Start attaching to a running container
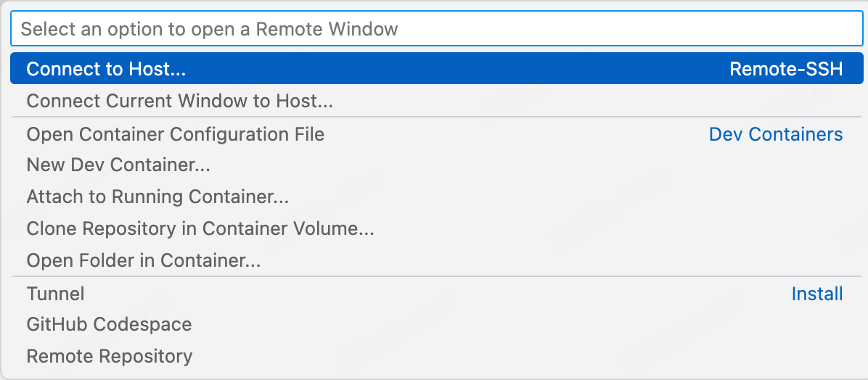 [157, 197]
